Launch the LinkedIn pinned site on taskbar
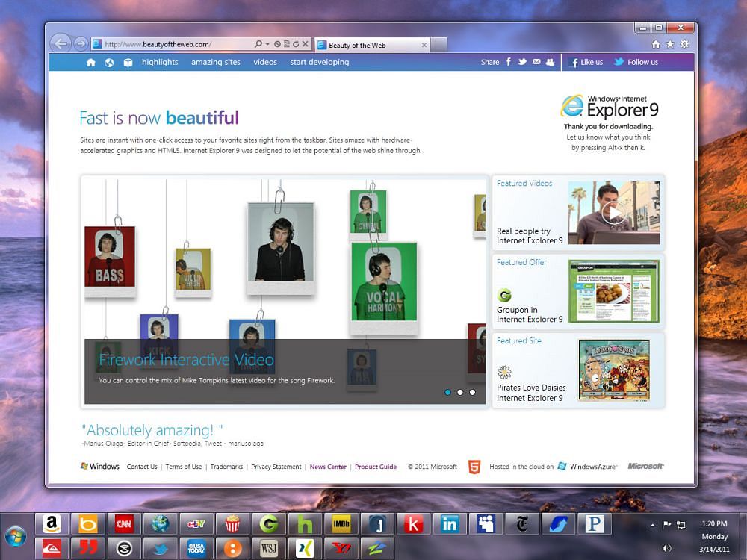The image size is (747, 560). (x=449, y=524)
